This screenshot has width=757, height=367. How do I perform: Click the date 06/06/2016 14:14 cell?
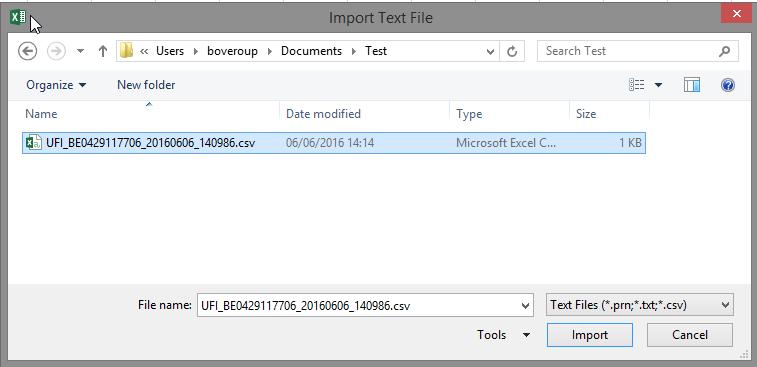pyautogui.click(x=330, y=143)
